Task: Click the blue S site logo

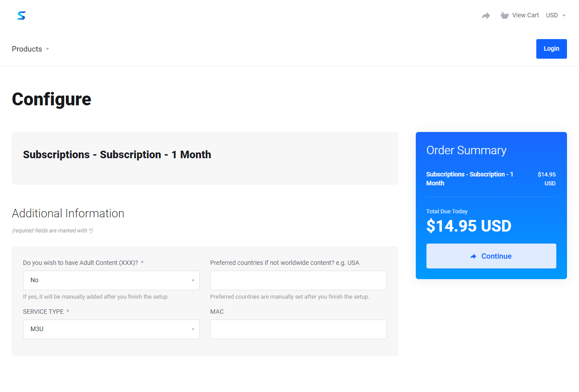Action: (x=21, y=16)
